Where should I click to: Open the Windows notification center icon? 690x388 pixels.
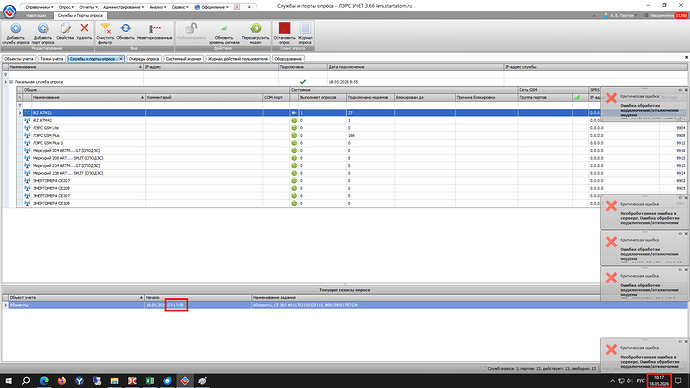pyautogui.click(x=678, y=381)
